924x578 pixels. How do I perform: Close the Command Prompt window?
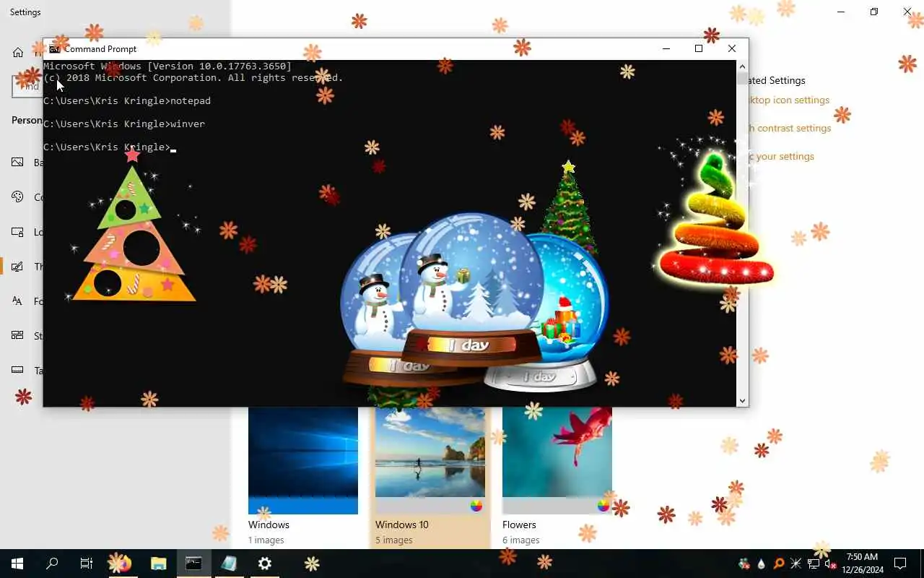732,48
